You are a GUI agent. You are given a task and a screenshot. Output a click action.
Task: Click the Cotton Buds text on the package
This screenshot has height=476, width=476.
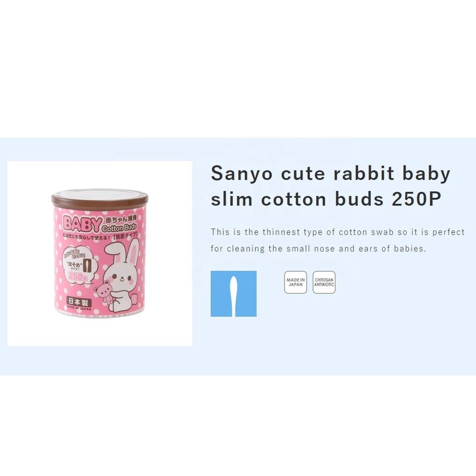pyautogui.click(x=119, y=228)
